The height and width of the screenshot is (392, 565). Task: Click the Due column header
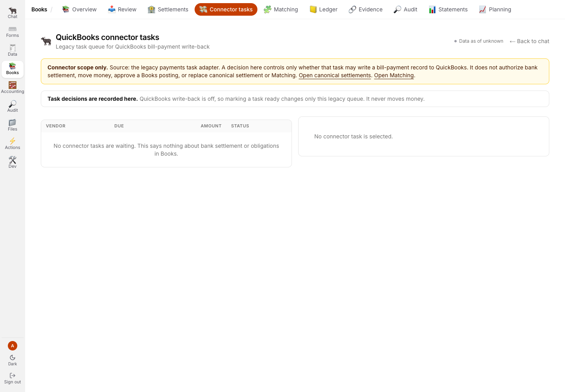[x=119, y=126]
